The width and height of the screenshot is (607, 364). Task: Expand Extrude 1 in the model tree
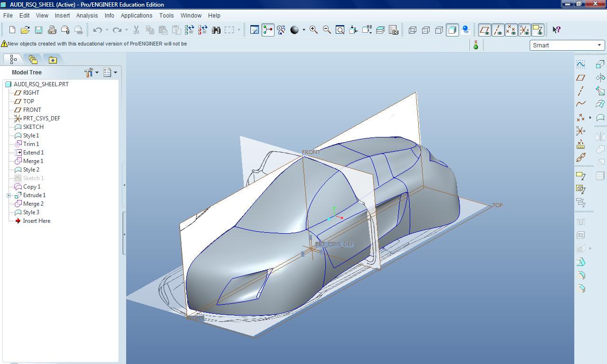(x=9, y=195)
